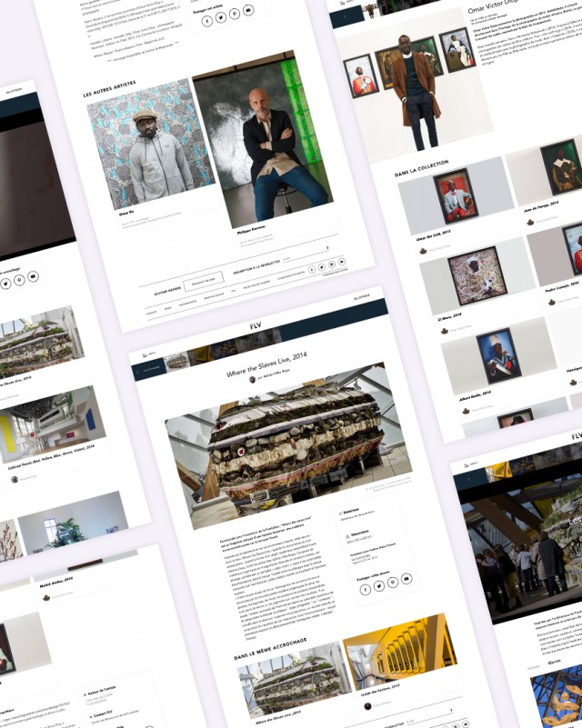Viewport: 582px width, 728px height.
Task: Switch to Œuvres tab on bottom-right page
Action: [x=554, y=662]
